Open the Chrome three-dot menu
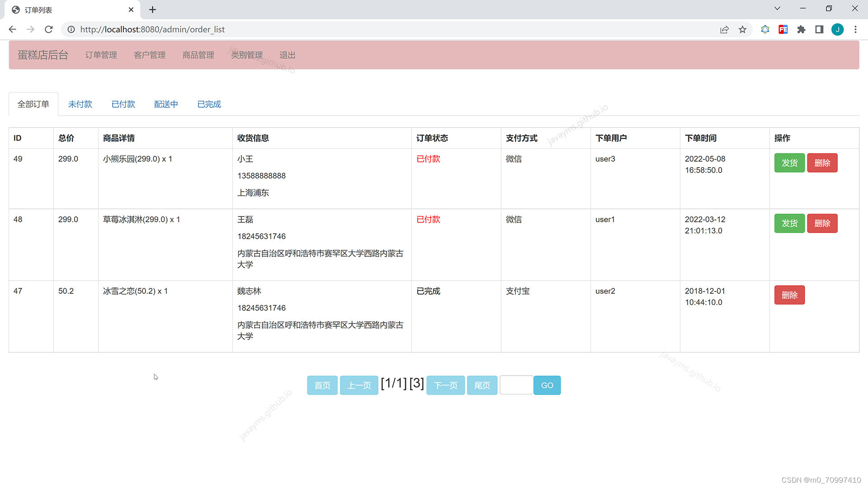Viewport: 868px width, 488px height. click(x=855, y=29)
